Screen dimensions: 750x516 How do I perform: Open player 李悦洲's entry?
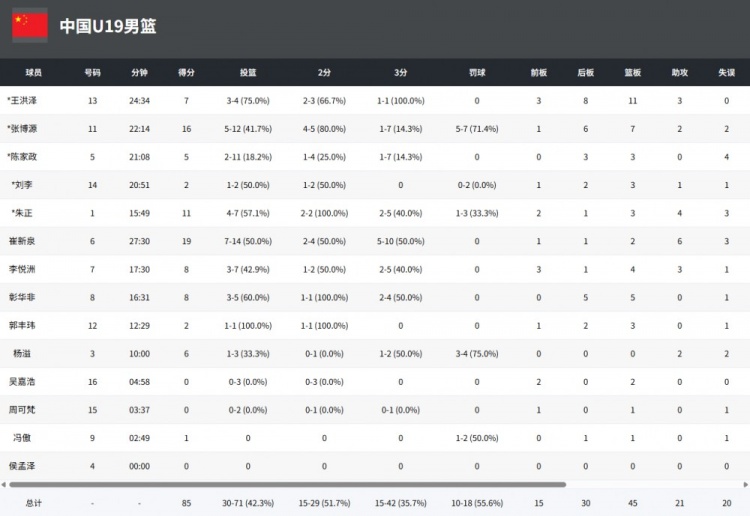click(22, 269)
